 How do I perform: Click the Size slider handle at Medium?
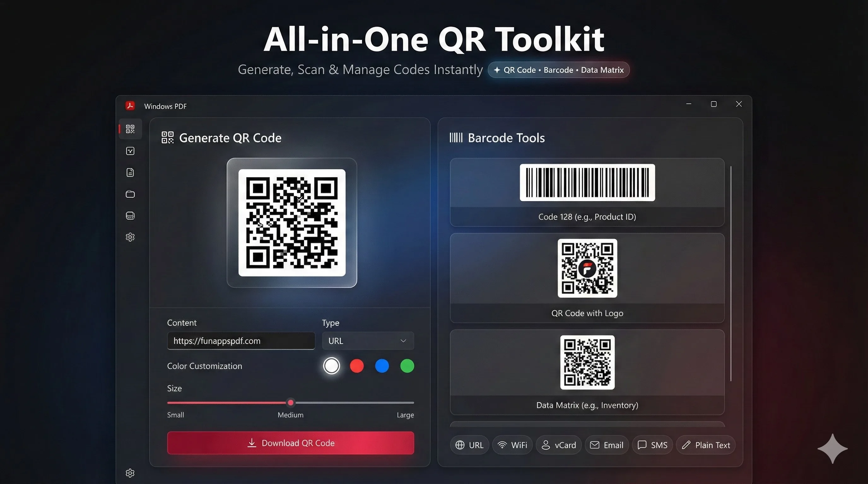290,403
